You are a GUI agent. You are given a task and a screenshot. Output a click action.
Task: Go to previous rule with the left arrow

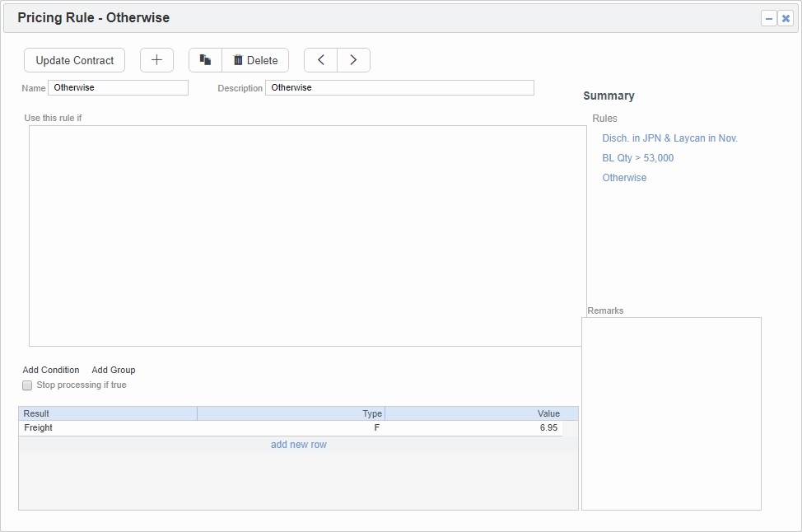click(320, 59)
